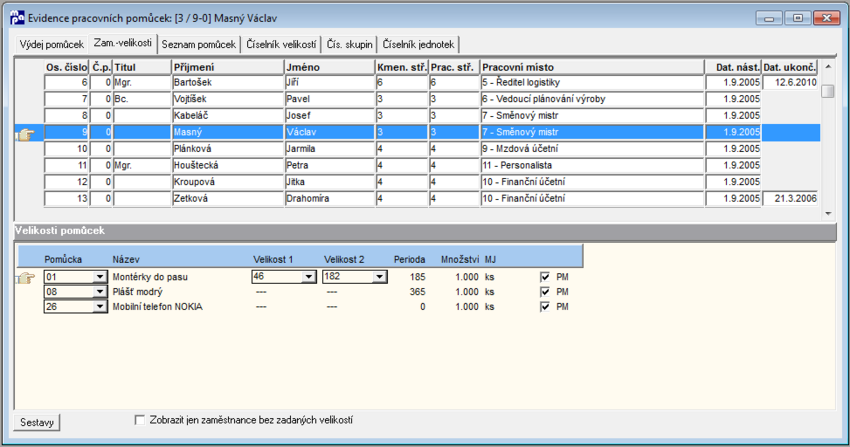Image resolution: width=850 pixels, height=447 pixels.
Task: Minimize the Evidence pracovních pomůcek window
Action: 769,18
